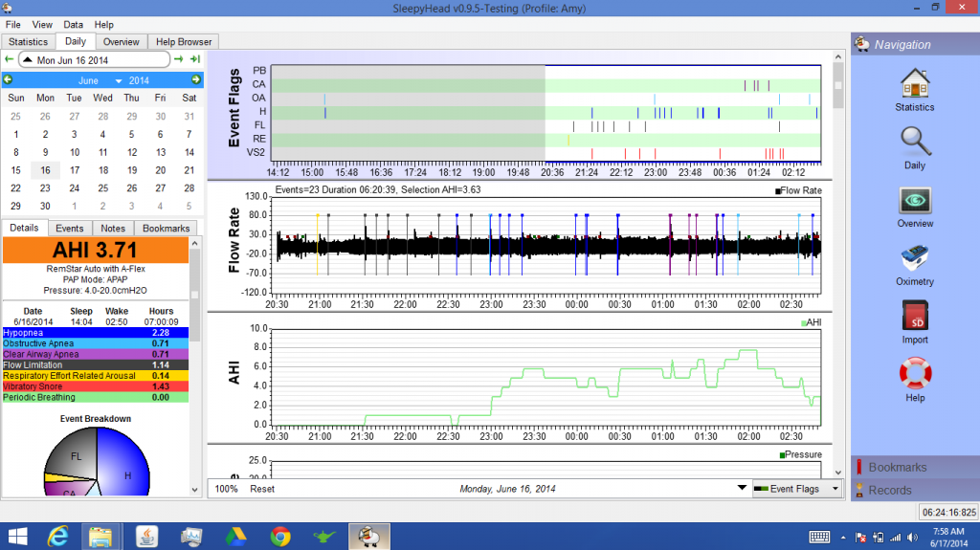The height and width of the screenshot is (550, 980).
Task: Click the Obstructive Apnea cyan row
Action: [96, 343]
